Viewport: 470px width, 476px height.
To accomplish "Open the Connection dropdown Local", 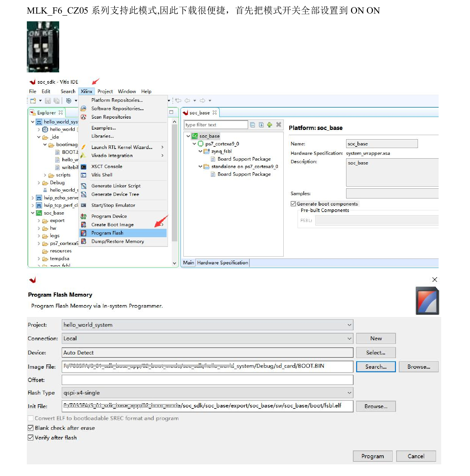I will [x=207, y=338].
